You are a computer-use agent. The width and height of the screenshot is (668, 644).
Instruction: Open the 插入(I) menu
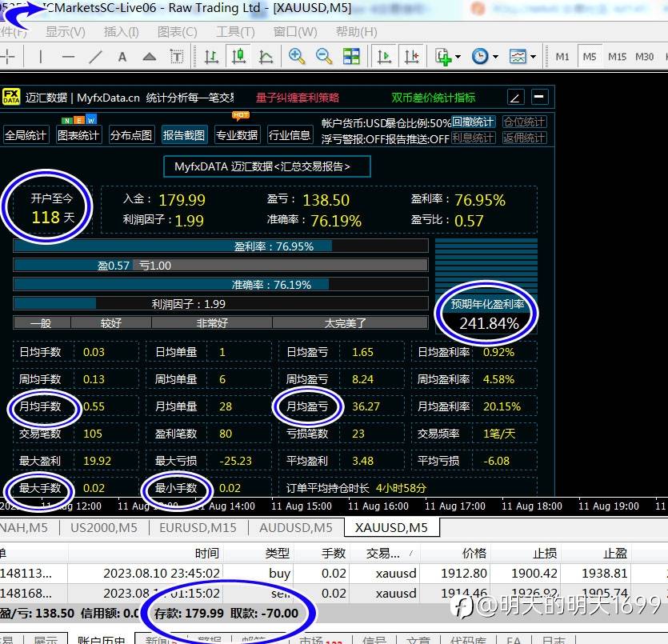[122, 32]
